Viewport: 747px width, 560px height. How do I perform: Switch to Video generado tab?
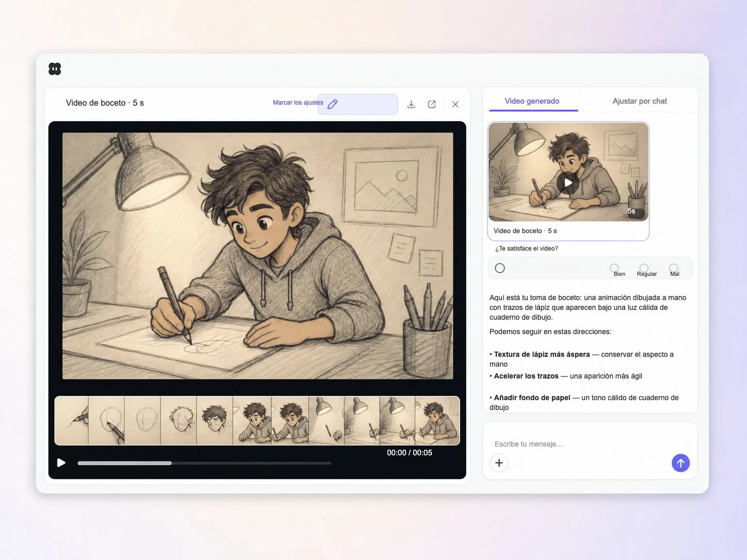click(532, 101)
